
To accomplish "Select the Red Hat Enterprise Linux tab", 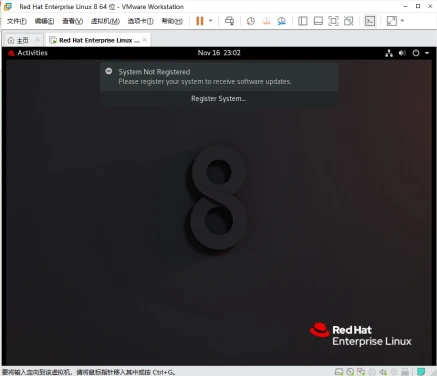I will coord(99,40).
